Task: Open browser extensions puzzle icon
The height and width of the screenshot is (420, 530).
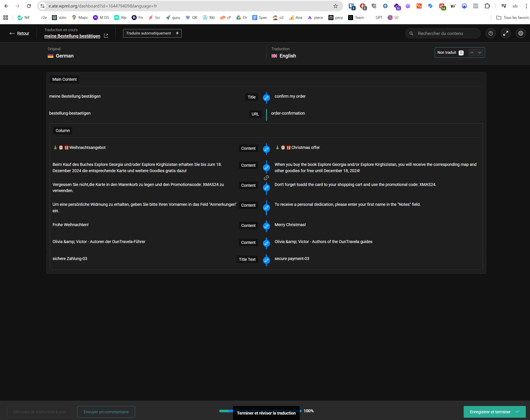Action: (x=487, y=6)
